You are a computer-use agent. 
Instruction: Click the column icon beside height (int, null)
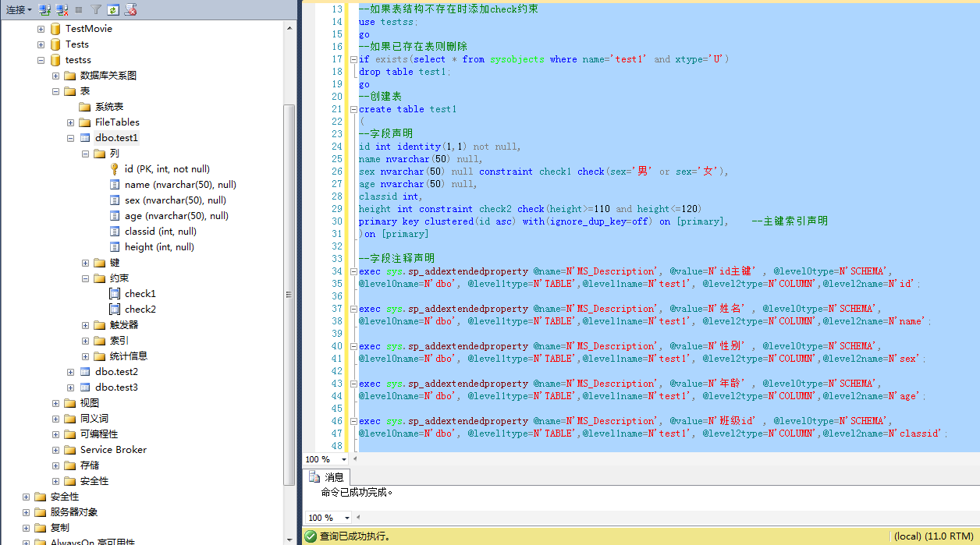115,247
